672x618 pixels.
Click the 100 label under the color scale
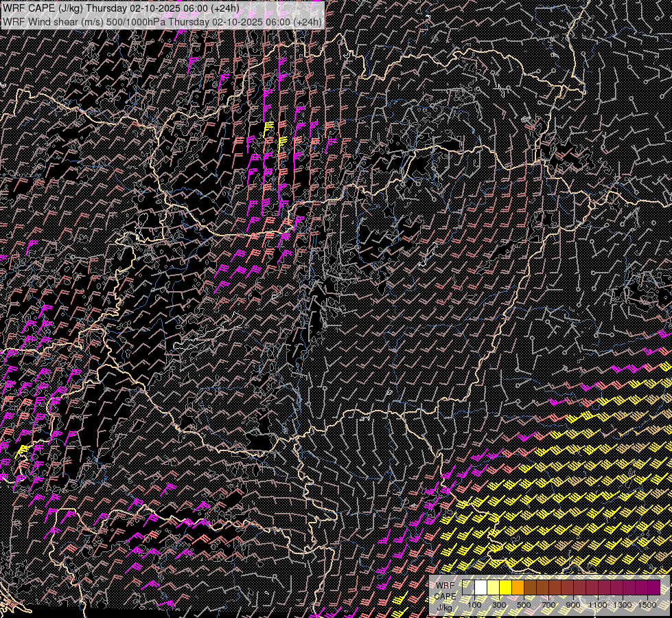tap(474, 605)
